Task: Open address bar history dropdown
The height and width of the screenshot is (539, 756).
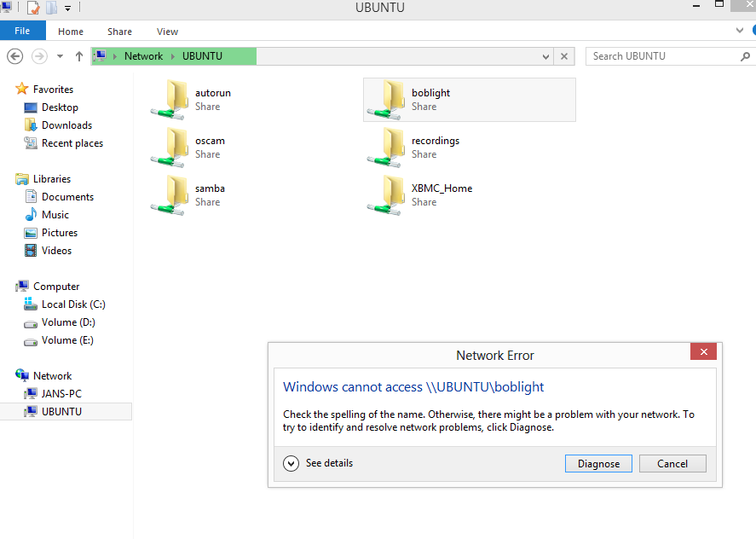Action: (545, 56)
